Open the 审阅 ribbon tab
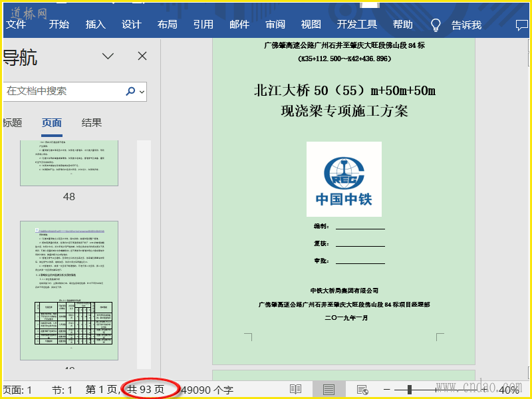532x399 pixels. point(275,25)
